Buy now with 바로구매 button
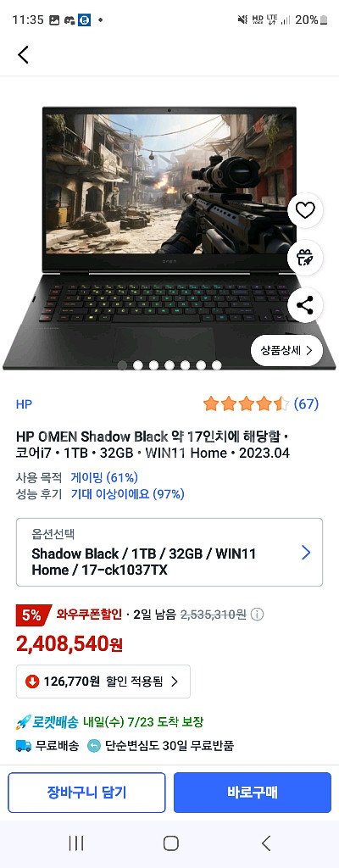The height and width of the screenshot is (868, 339). pyautogui.click(x=252, y=793)
